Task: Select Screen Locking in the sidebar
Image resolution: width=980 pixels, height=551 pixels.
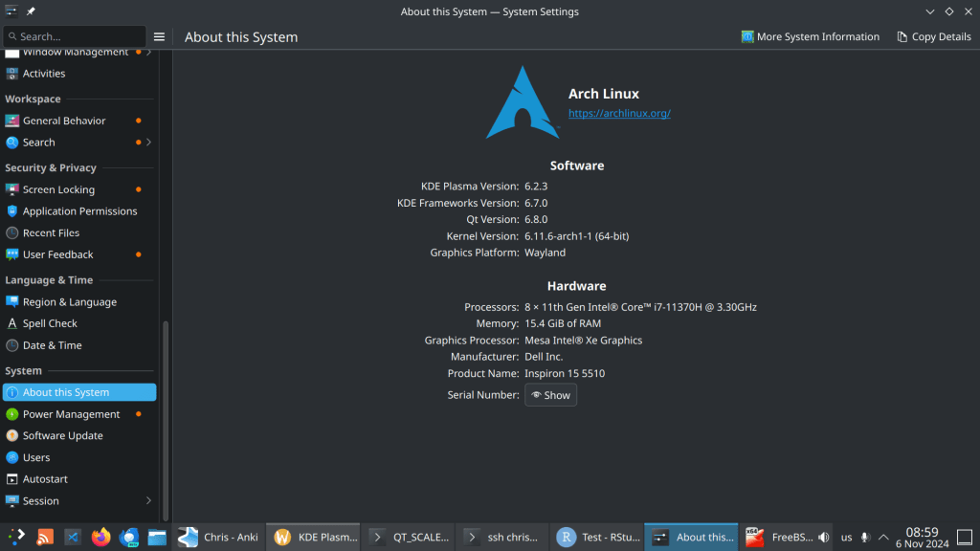Action: click(58, 189)
